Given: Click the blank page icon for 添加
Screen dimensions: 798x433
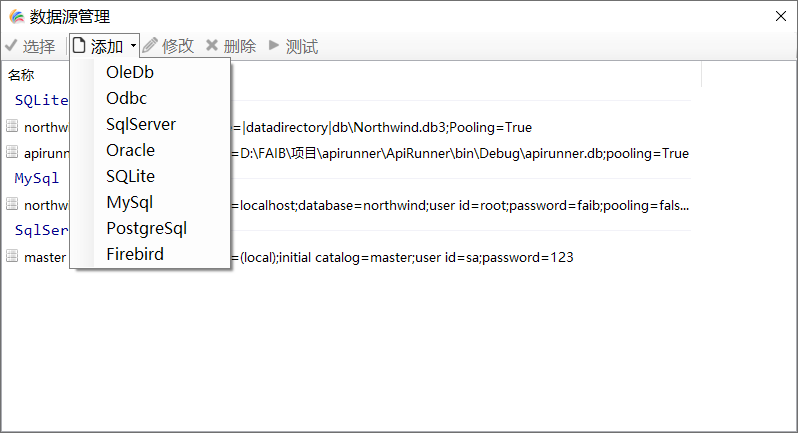Looking at the screenshot, I should (79, 46).
